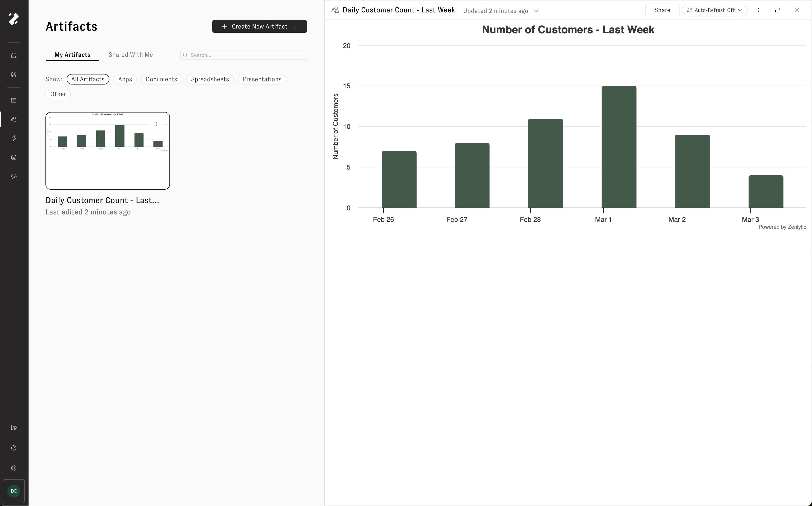Expand the Updated 2 minutes ago chevron
This screenshot has height=506, width=812.
(536, 11)
